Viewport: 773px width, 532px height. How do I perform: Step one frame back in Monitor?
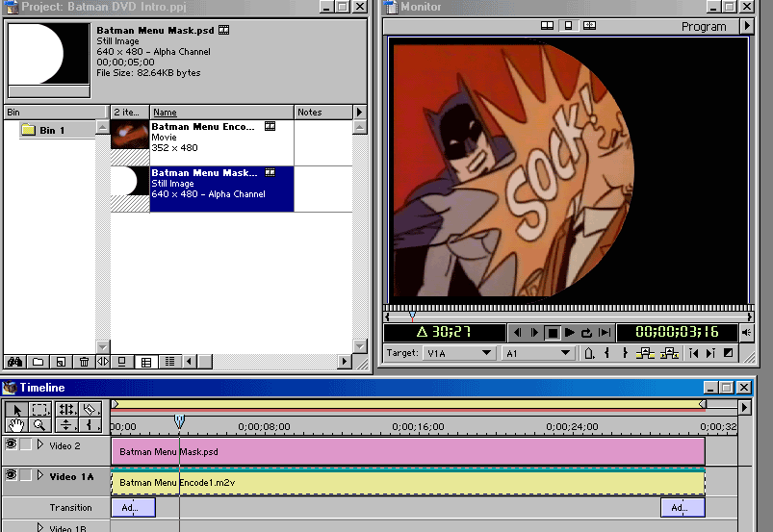tap(517, 333)
